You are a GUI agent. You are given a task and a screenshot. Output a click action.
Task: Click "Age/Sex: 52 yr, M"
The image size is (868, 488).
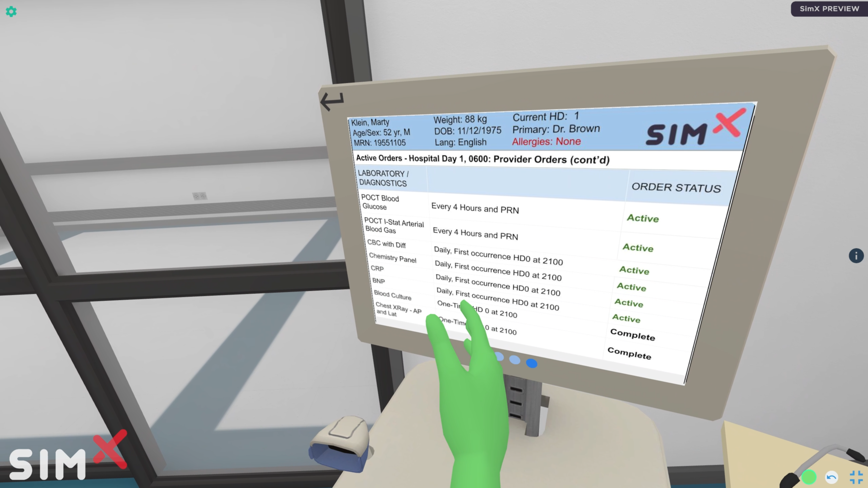381,133
